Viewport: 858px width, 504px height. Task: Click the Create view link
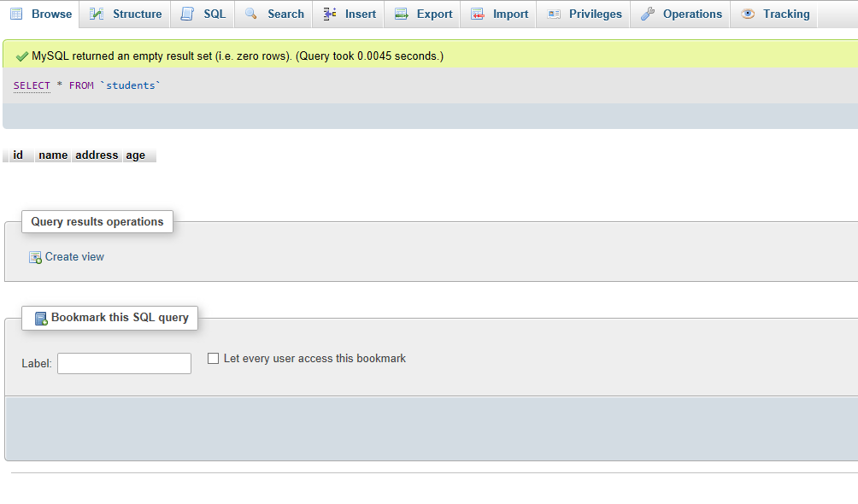click(x=74, y=256)
